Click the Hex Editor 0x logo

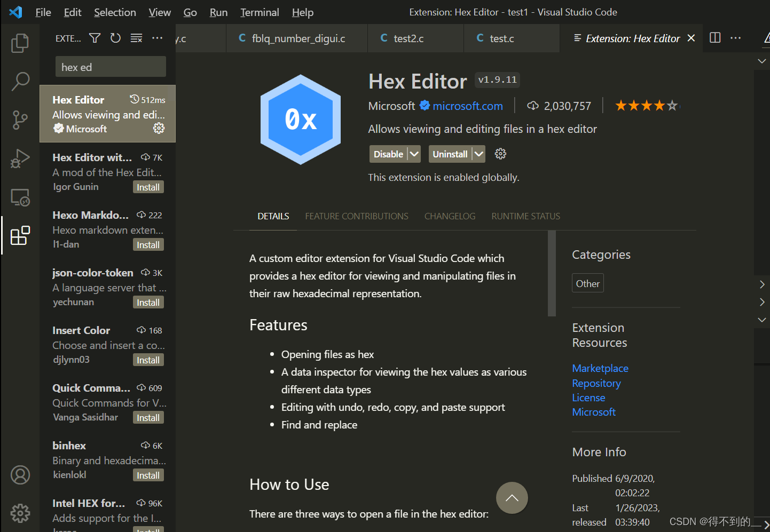pyautogui.click(x=301, y=119)
